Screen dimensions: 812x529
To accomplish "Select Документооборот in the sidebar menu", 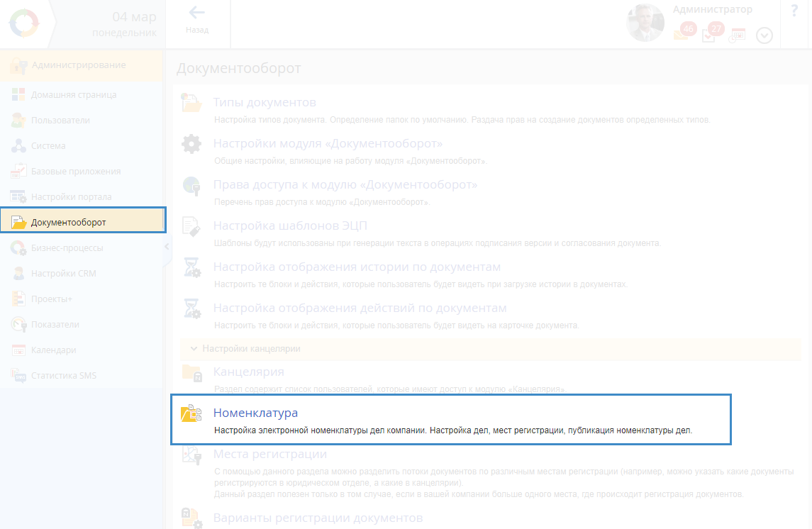I will point(68,223).
